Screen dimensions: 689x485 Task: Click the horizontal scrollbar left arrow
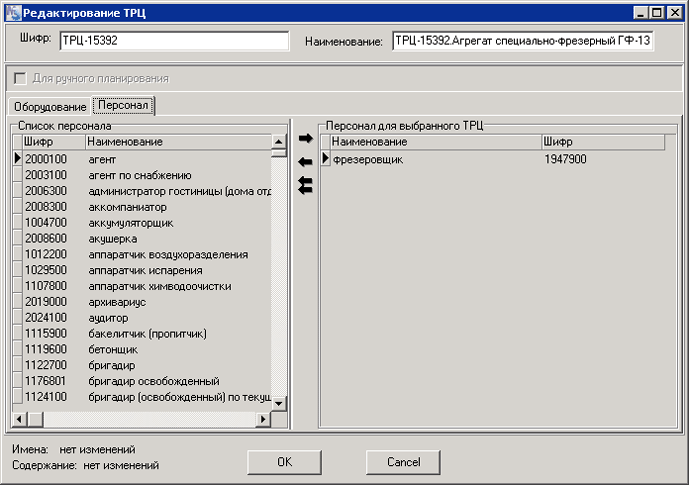(19, 419)
